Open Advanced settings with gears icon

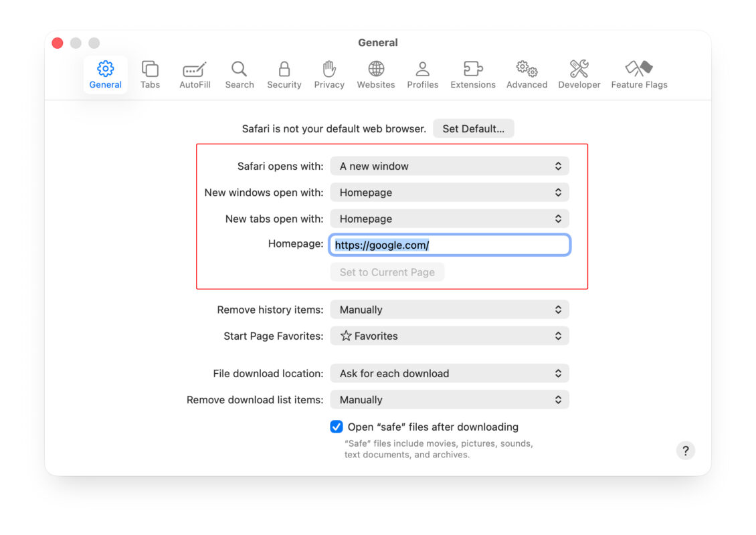click(527, 74)
